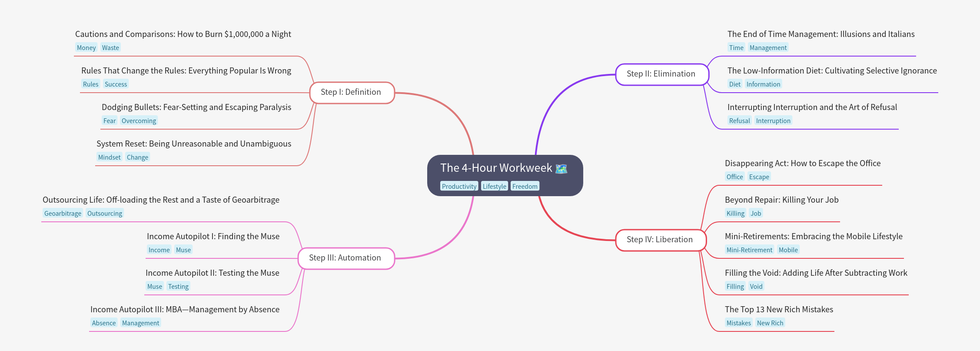Select 'Disappearing Act: How to Escape the Office'
The height and width of the screenshot is (351, 980).
tap(803, 163)
